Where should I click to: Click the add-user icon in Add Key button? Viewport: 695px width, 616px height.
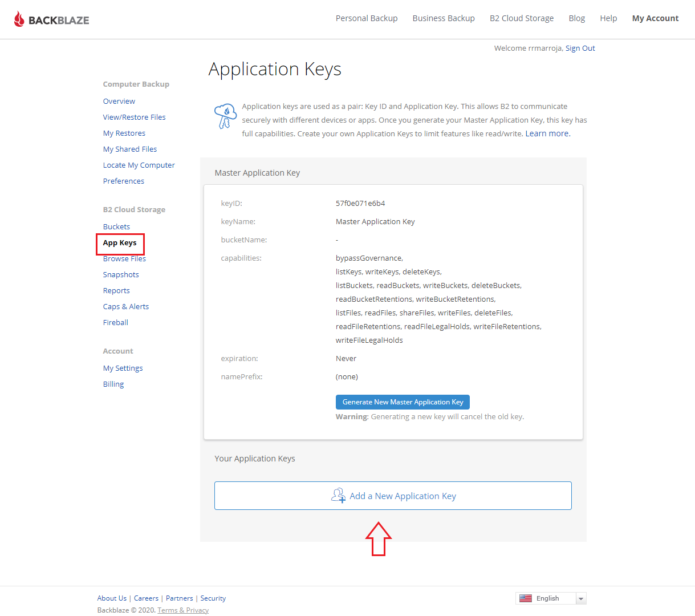click(x=339, y=495)
